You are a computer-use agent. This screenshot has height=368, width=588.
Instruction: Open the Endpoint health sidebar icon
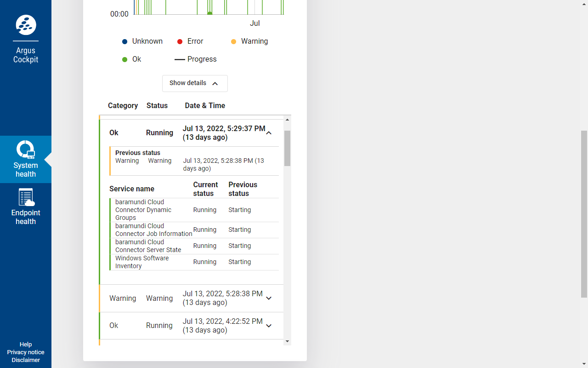point(26,197)
